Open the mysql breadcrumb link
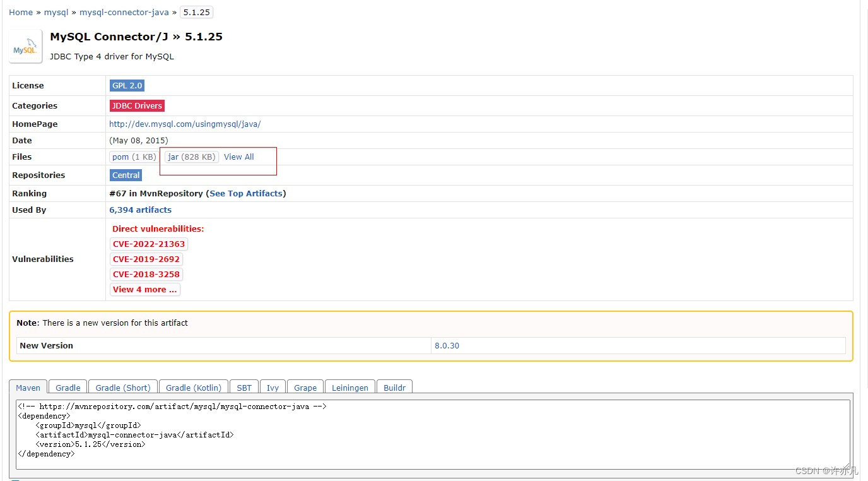This screenshot has height=481, width=868. click(56, 12)
